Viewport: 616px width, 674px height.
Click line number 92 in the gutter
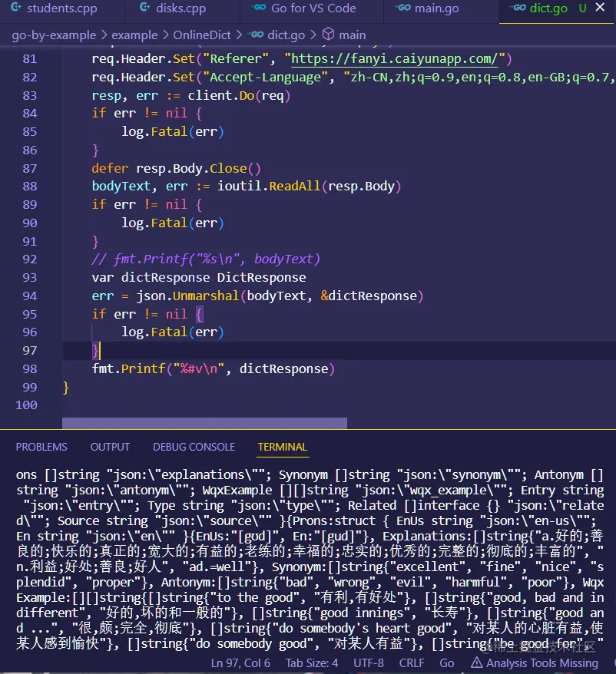30,259
